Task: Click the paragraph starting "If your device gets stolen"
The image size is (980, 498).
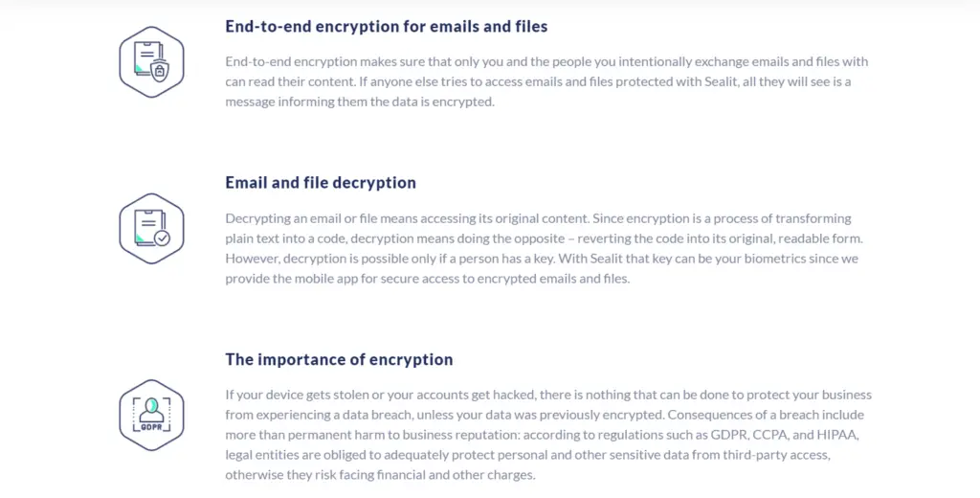Action: pyautogui.click(x=548, y=434)
